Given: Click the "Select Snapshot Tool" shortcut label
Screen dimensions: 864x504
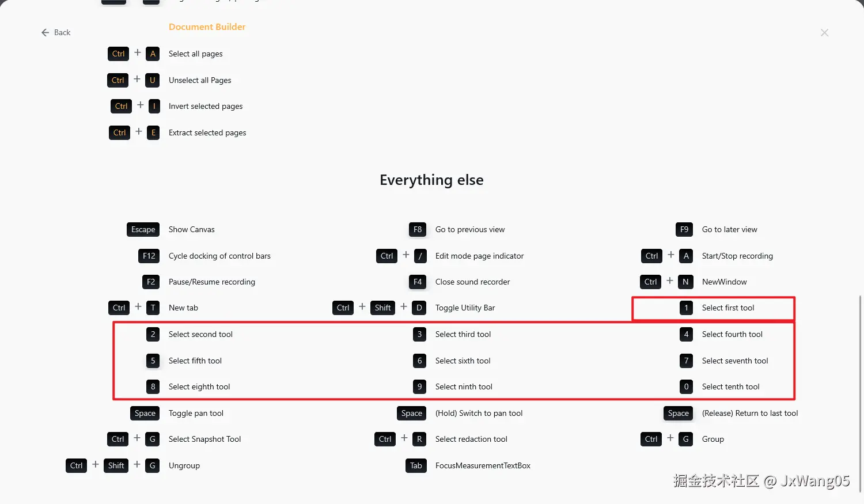Looking at the screenshot, I should pyautogui.click(x=204, y=439).
